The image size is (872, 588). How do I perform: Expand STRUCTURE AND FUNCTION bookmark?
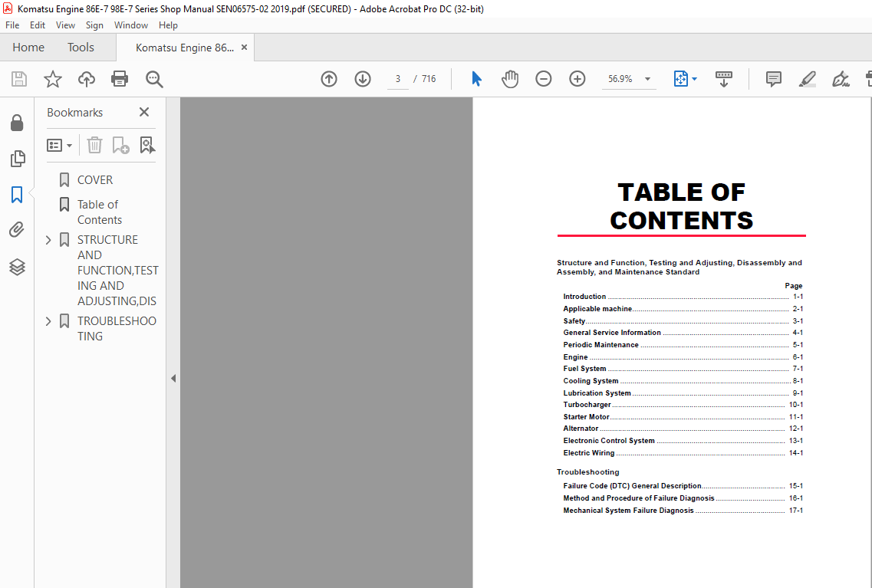[48, 240]
